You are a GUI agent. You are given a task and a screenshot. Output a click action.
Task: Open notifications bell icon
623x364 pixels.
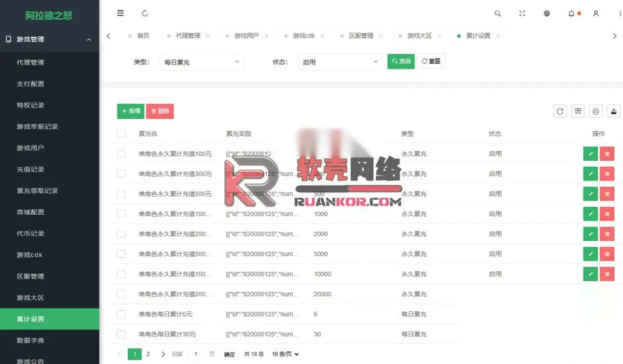pyautogui.click(x=571, y=13)
